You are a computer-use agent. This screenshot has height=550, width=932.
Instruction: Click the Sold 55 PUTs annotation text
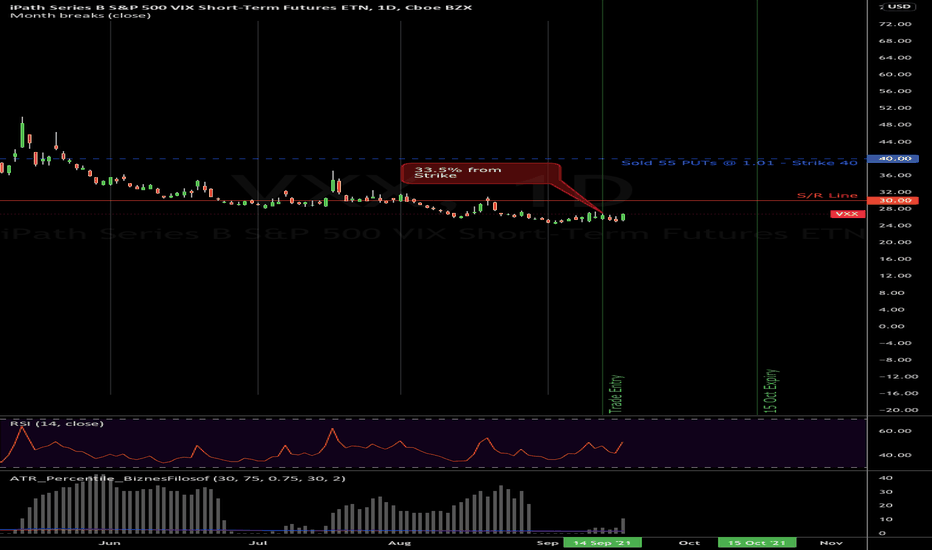pyautogui.click(x=739, y=162)
